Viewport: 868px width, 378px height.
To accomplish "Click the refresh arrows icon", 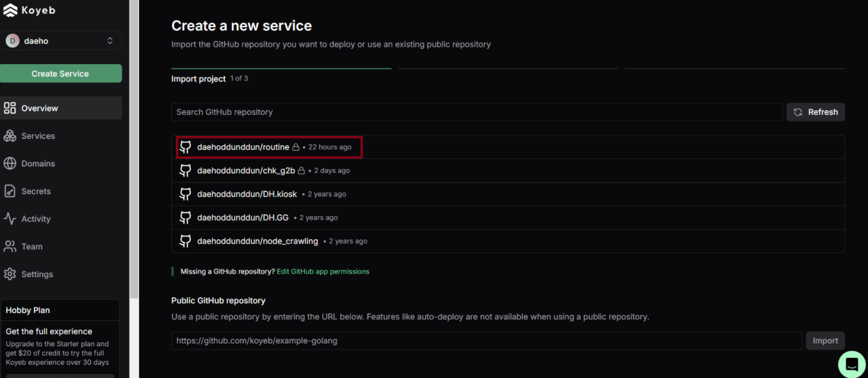I will (x=798, y=112).
